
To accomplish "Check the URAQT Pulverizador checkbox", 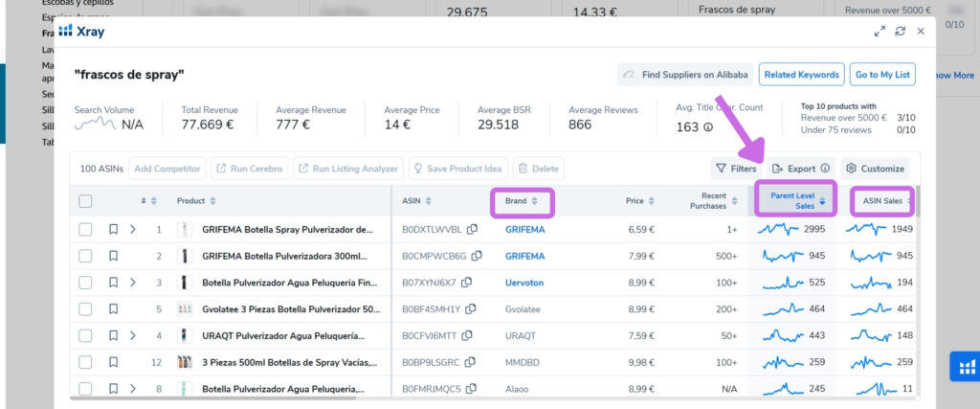I will tap(85, 336).
